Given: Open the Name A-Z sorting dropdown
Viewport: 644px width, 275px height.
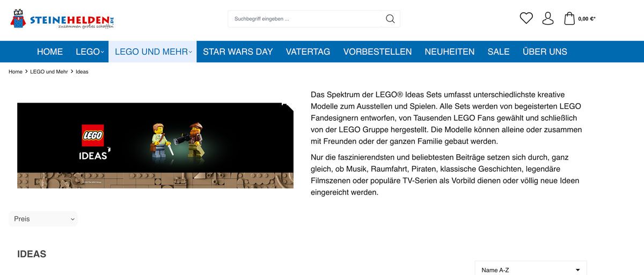Looking at the screenshot, I should click(531, 268).
